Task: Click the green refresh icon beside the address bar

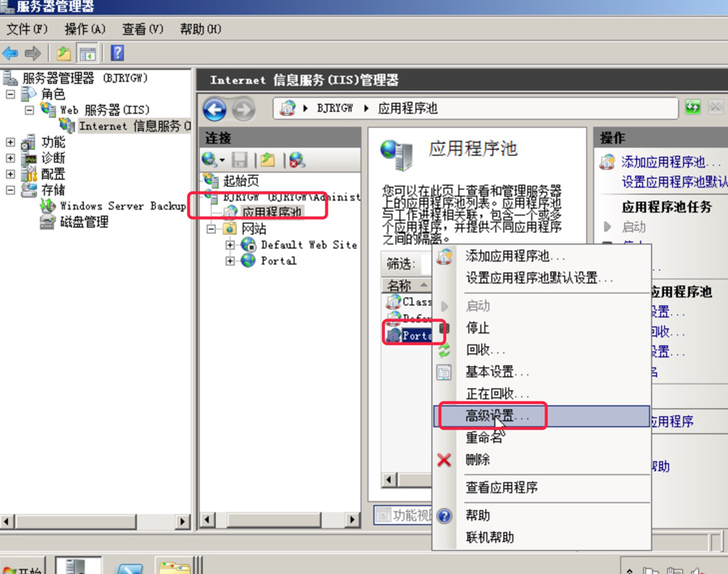Action: [692, 108]
